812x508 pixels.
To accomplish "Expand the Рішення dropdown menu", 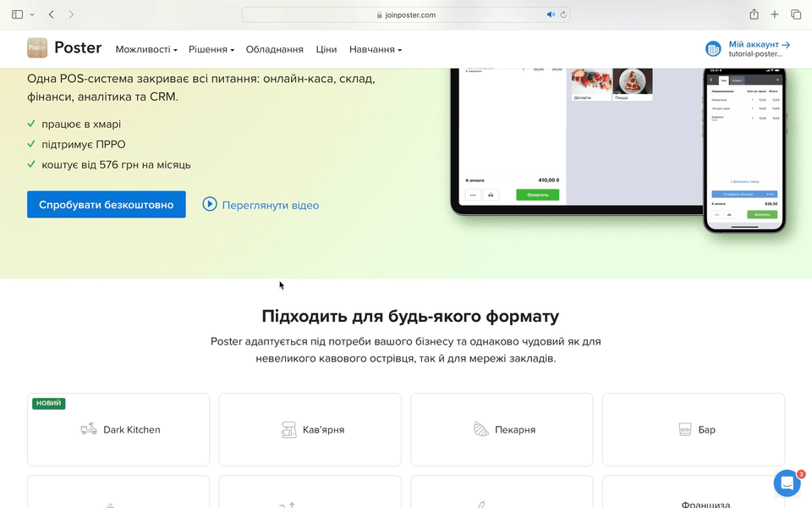I will tap(211, 49).
